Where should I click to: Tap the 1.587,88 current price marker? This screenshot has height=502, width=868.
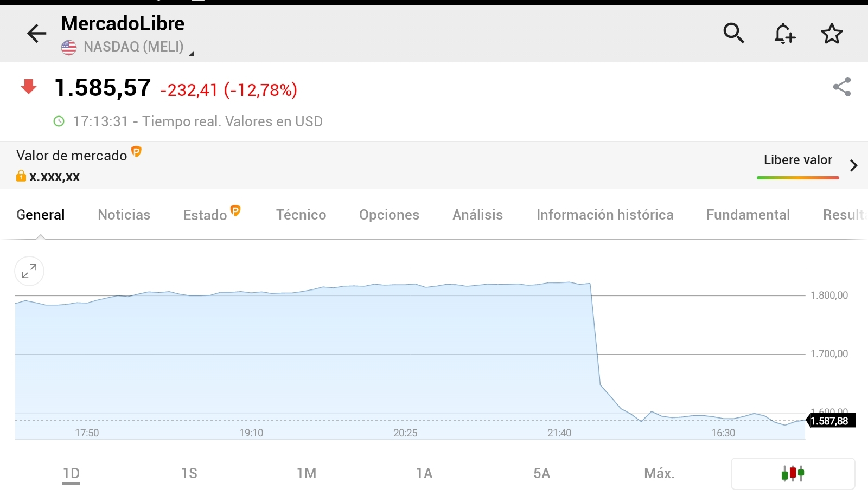(x=830, y=421)
